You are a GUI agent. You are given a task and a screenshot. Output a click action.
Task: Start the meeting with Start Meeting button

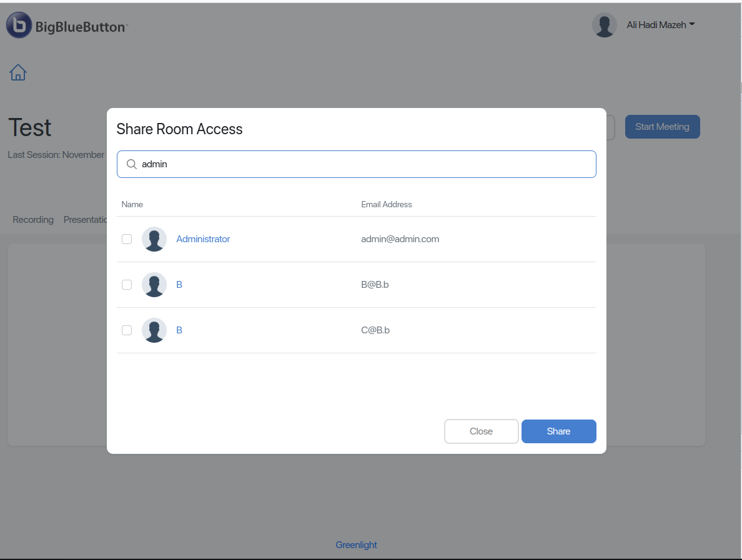(x=662, y=126)
